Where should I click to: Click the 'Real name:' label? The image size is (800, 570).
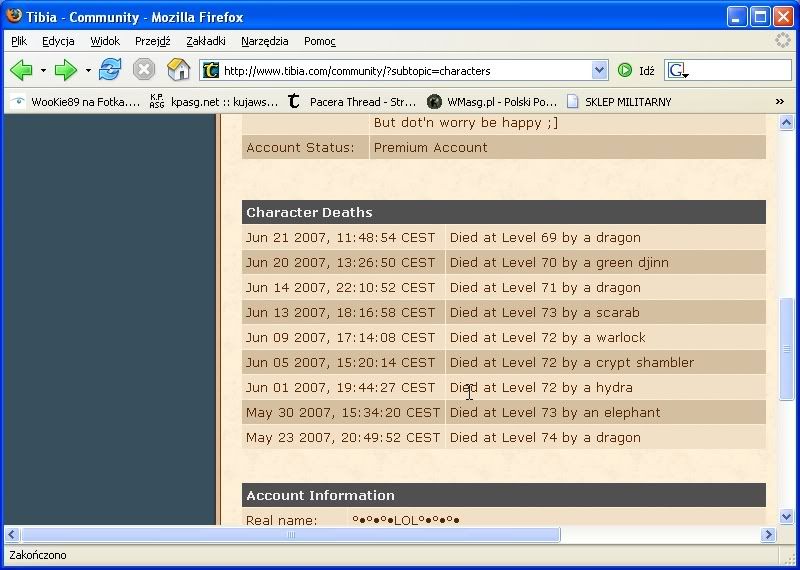pyautogui.click(x=281, y=520)
